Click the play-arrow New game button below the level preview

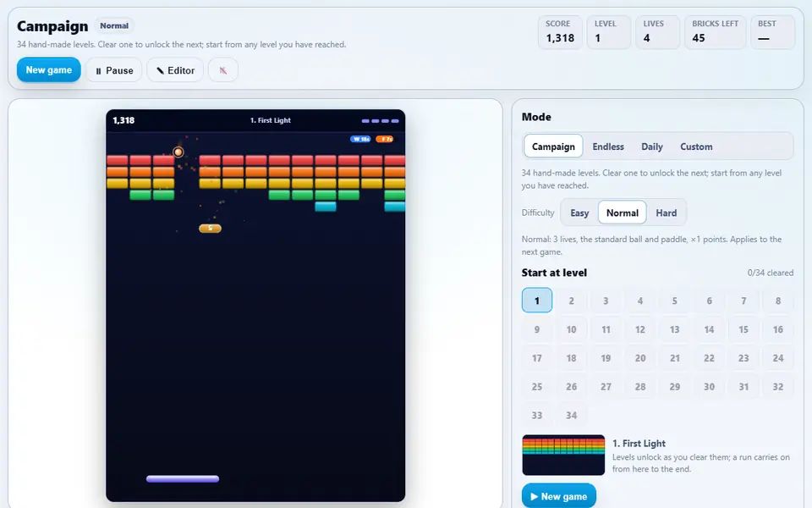coord(559,496)
